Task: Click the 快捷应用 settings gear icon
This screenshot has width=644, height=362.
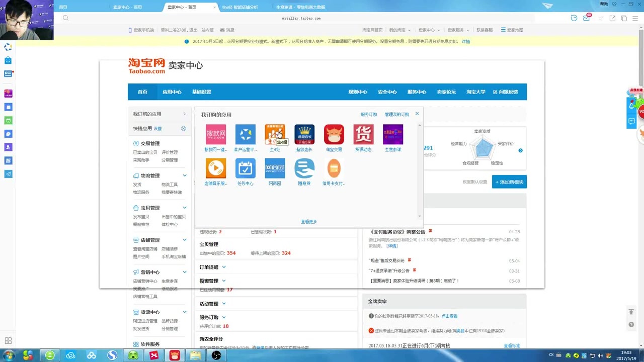Action: pos(183,128)
